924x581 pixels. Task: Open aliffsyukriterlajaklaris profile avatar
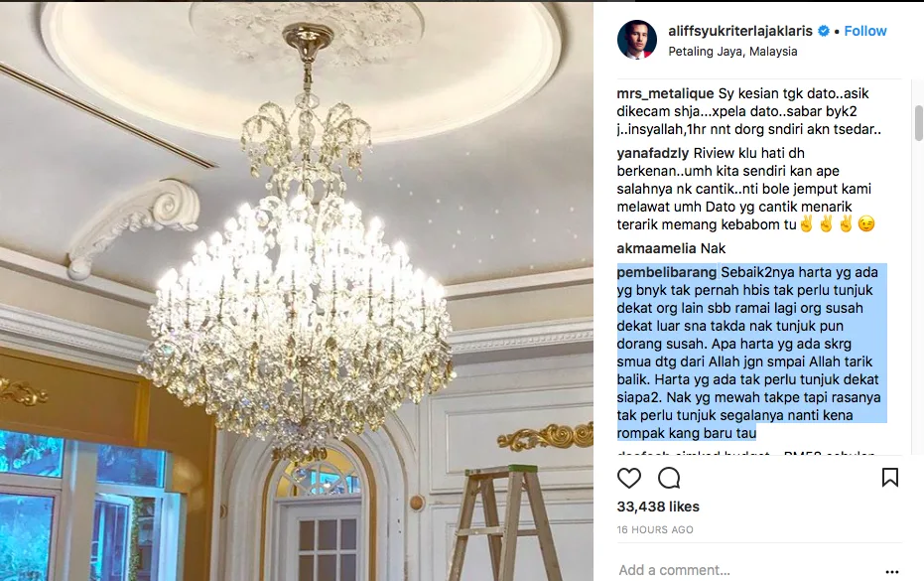pos(636,40)
